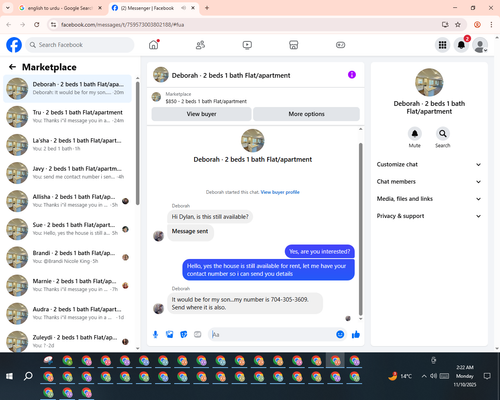Open the browser tab search dropdown
500x400 pixels.
point(7,8)
